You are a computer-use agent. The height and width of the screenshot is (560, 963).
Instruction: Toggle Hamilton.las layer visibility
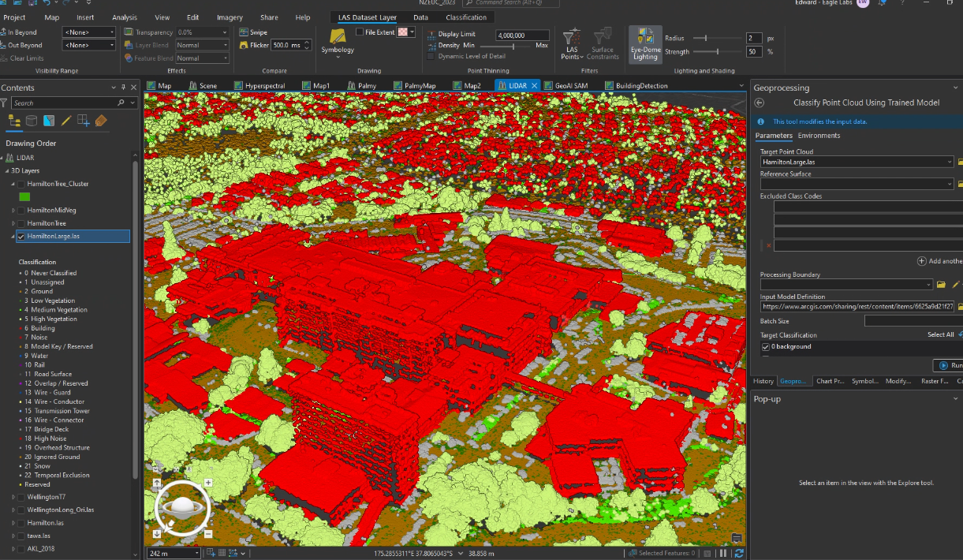21,523
